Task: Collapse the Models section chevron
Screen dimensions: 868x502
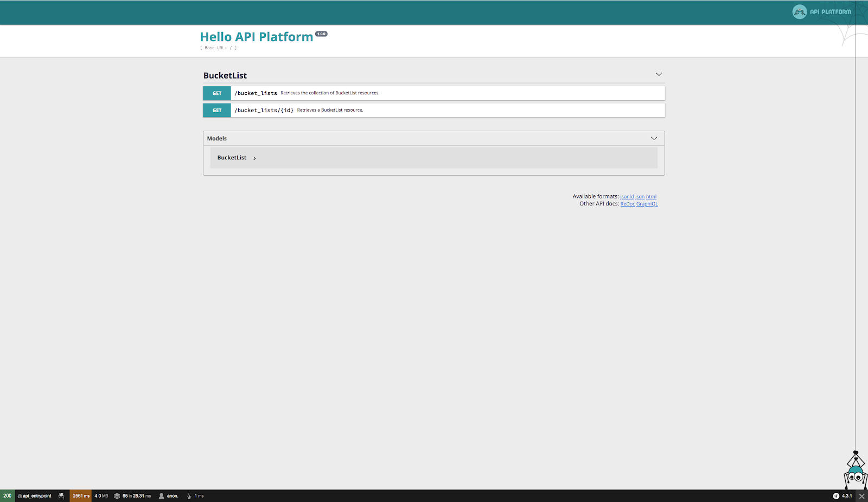Action: [x=654, y=138]
